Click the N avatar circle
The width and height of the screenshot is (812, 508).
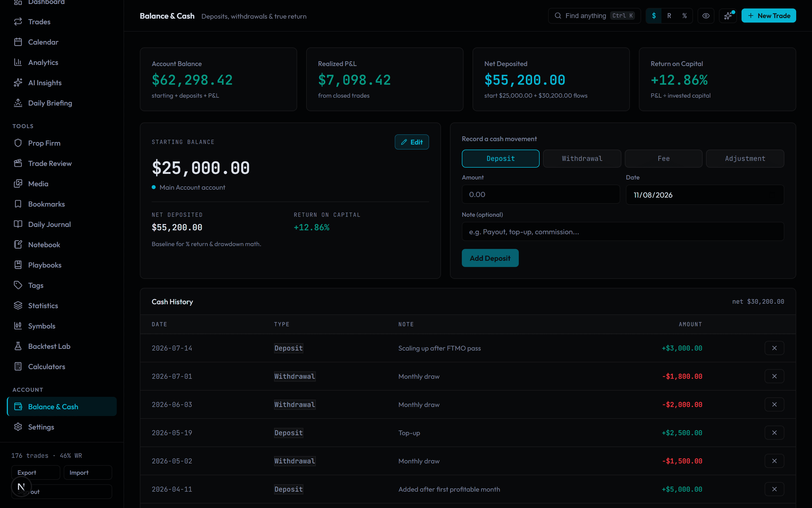click(21, 486)
